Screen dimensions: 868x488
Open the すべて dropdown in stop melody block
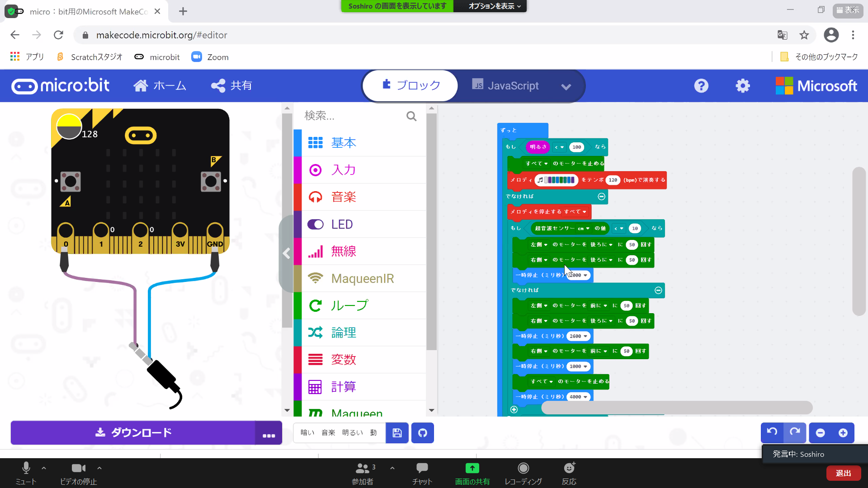tap(575, 211)
